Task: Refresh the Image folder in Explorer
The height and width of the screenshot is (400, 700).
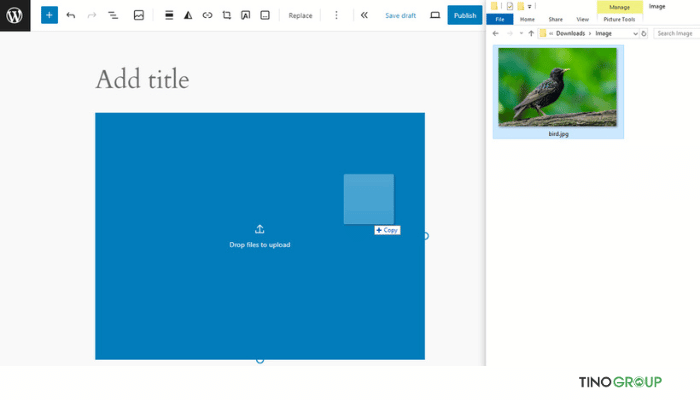Action: coord(644,33)
